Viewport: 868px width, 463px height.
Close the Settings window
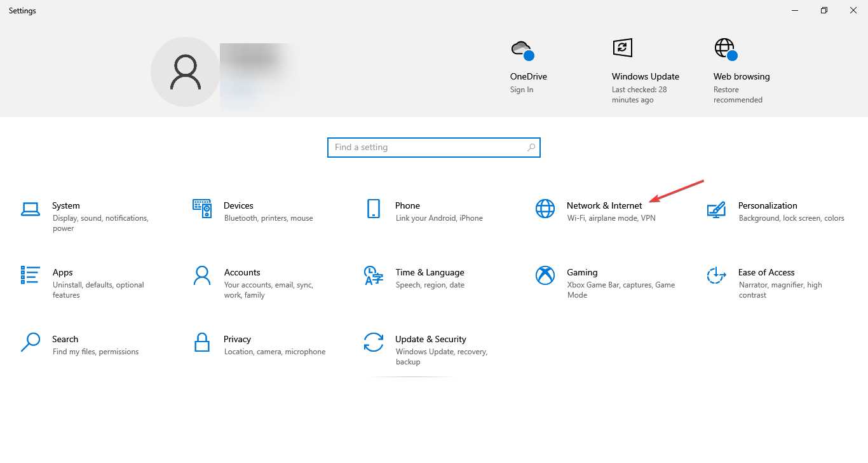tap(853, 10)
